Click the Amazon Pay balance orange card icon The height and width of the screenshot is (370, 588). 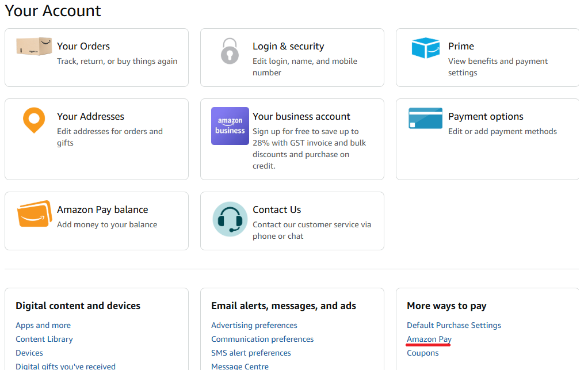click(35, 213)
